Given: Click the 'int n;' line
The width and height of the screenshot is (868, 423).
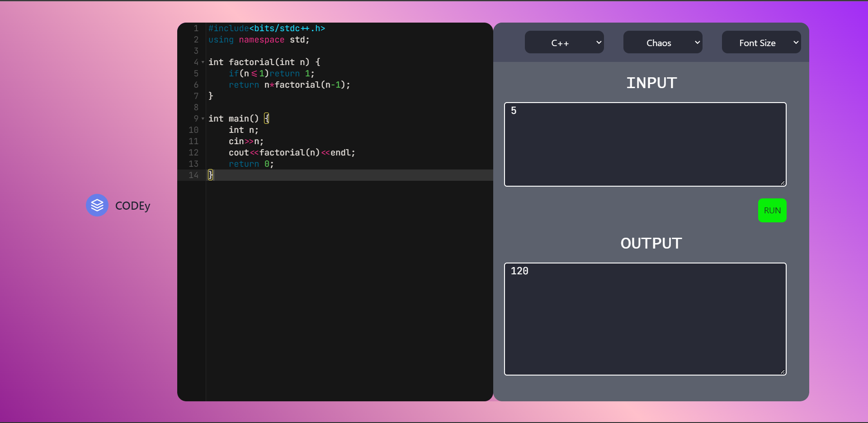Looking at the screenshot, I should click(244, 130).
